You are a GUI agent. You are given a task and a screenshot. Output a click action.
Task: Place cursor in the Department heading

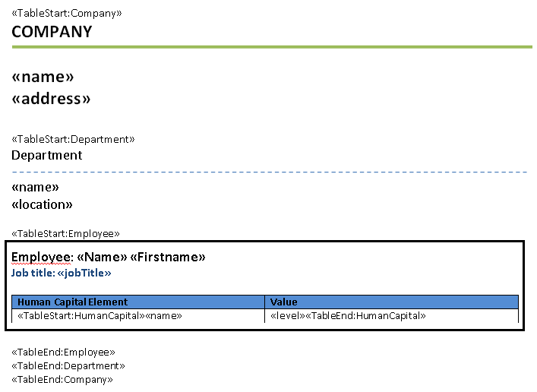pos(46,155)
